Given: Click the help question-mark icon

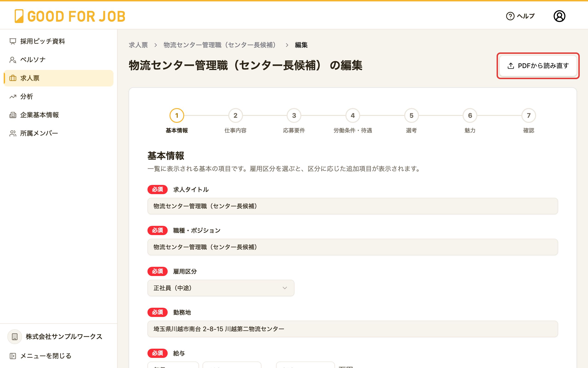Looking at the screenshot, I should (x=510, y=16).
